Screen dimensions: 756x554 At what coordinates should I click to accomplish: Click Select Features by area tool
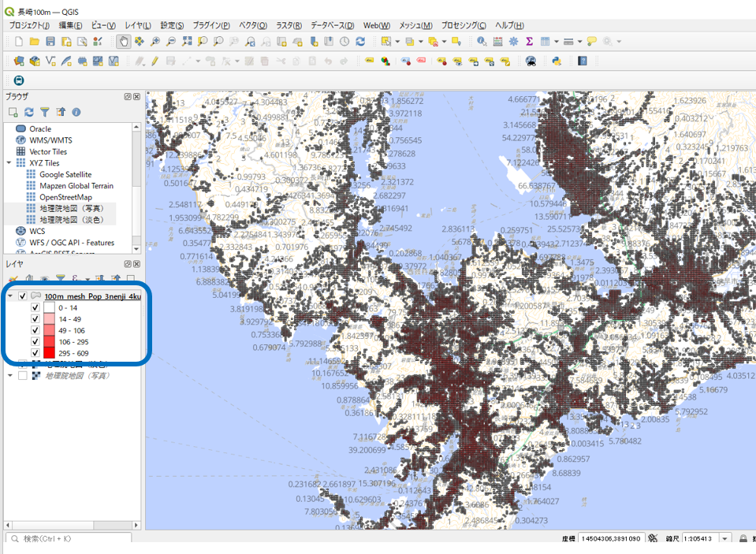(385, 42)
